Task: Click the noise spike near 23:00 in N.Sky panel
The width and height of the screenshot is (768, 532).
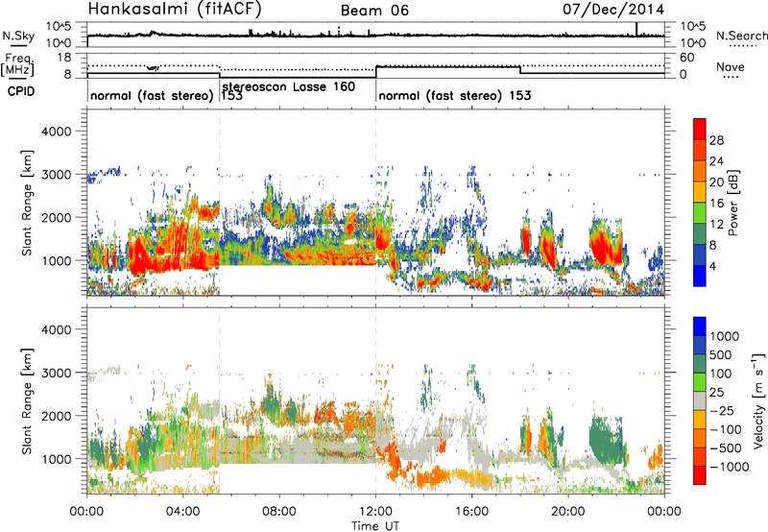Action: (x=636, y=29)
